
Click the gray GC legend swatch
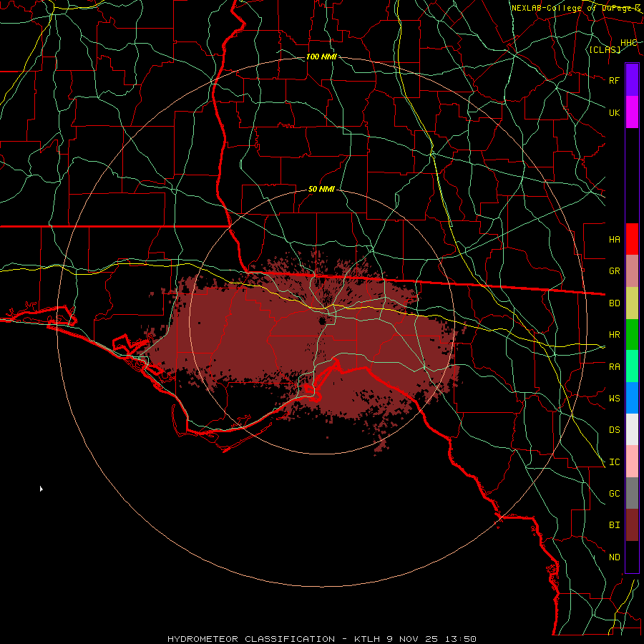(632, 493)
